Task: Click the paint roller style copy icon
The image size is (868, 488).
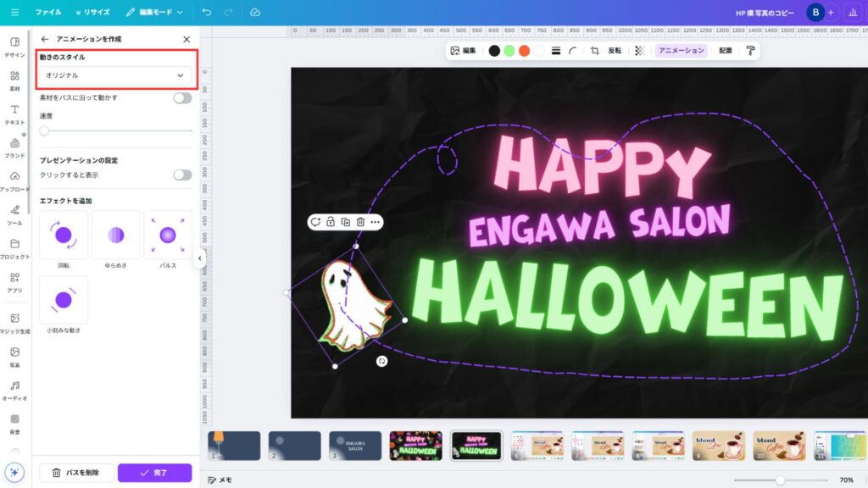Action: coord(749,51)
